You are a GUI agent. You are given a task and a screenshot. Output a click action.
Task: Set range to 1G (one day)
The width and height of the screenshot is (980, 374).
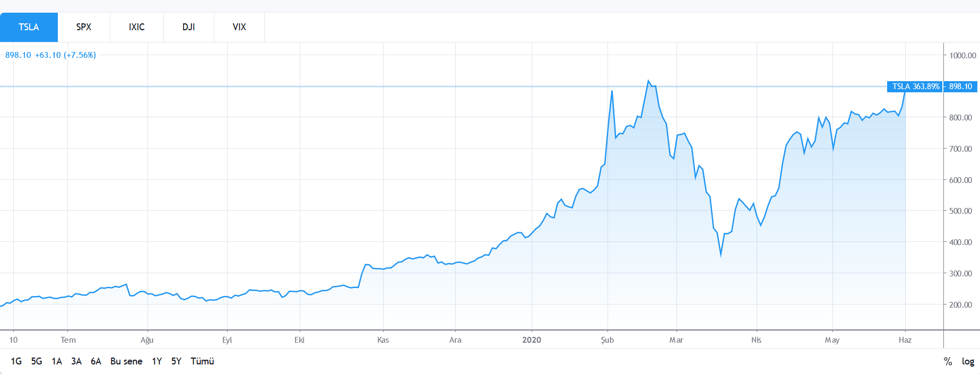pyautogui.click(x=16, y=361)
